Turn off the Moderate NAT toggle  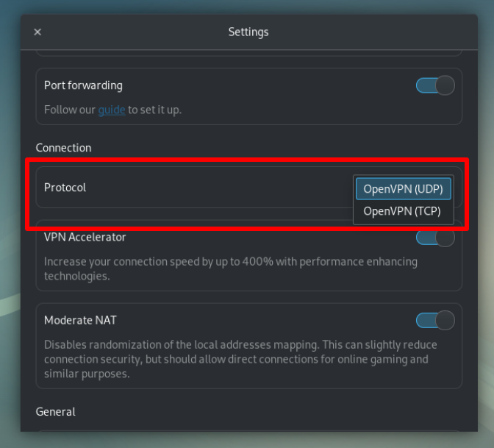tap(435, 320)
